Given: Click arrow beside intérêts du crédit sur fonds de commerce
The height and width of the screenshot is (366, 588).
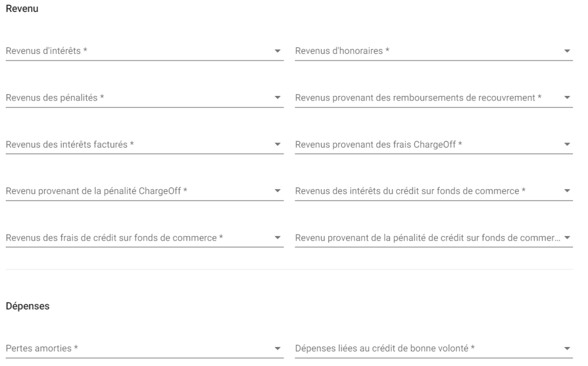Looking at the screenshot, I should tap(567, 191).
